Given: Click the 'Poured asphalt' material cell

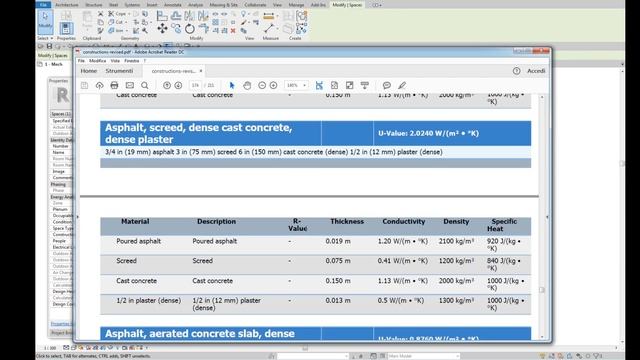Looking at the screenshot, I should [x=138, y=241].
